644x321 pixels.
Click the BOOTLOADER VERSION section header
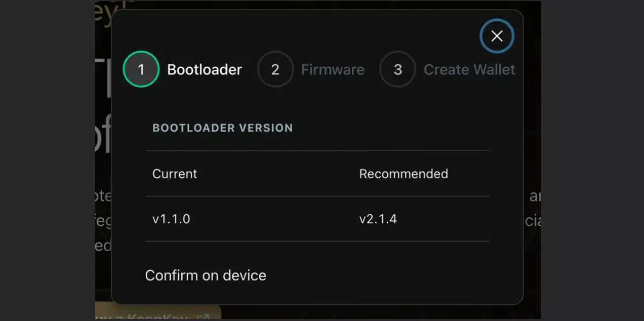(x=223, y=128)
